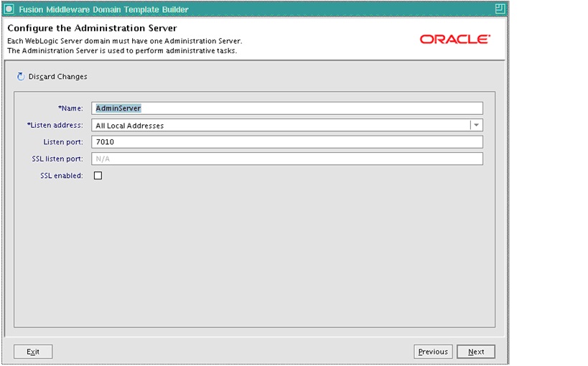Click the Exit button

(33, 352)
